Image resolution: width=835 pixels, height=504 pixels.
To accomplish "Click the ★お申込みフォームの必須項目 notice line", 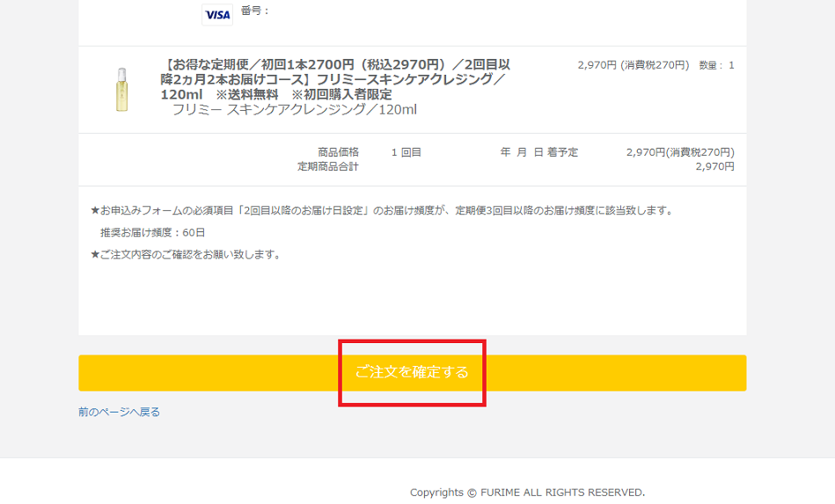I will coord(383,210).
